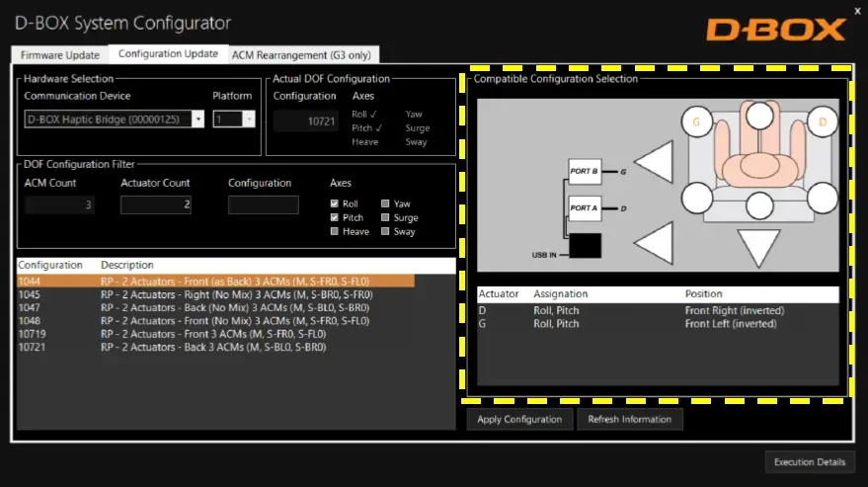Open the ACM Rearrangement (G3 only) tab

tap(302, 55)
